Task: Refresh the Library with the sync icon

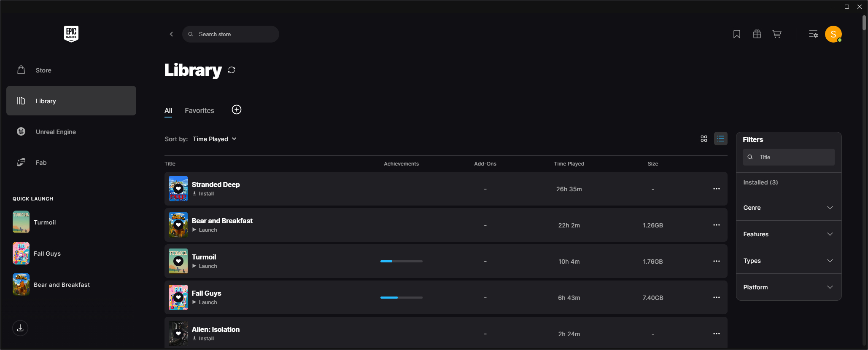Action: 232,70
